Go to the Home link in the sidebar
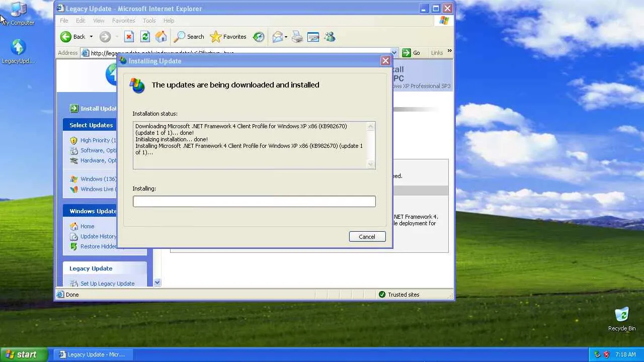This screenshot has height=362, width=644. point(87,226)
